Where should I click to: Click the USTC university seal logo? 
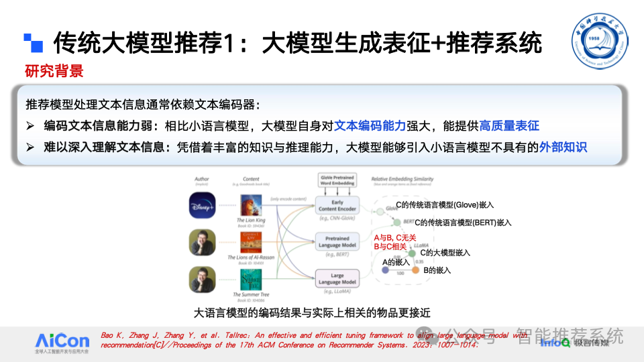tap(599, 41)
